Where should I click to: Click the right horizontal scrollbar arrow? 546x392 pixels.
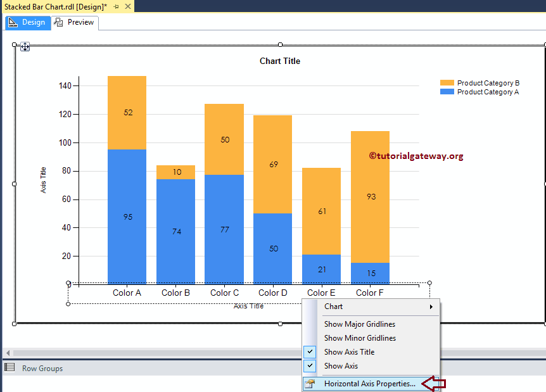click(x=542, y=353)
